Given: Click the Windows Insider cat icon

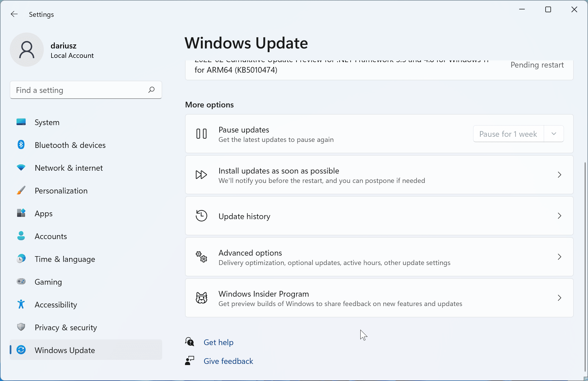Looking at the screenshot, I should pyautogui.click(x=202, y=298).
